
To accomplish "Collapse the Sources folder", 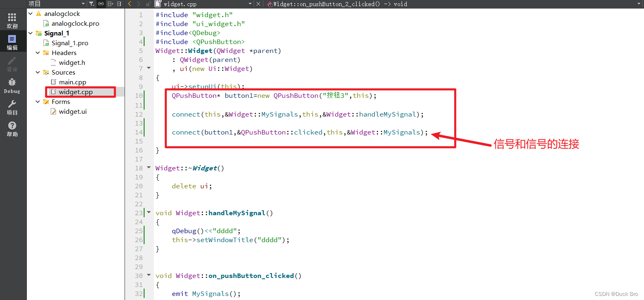I will coord(38,72).
